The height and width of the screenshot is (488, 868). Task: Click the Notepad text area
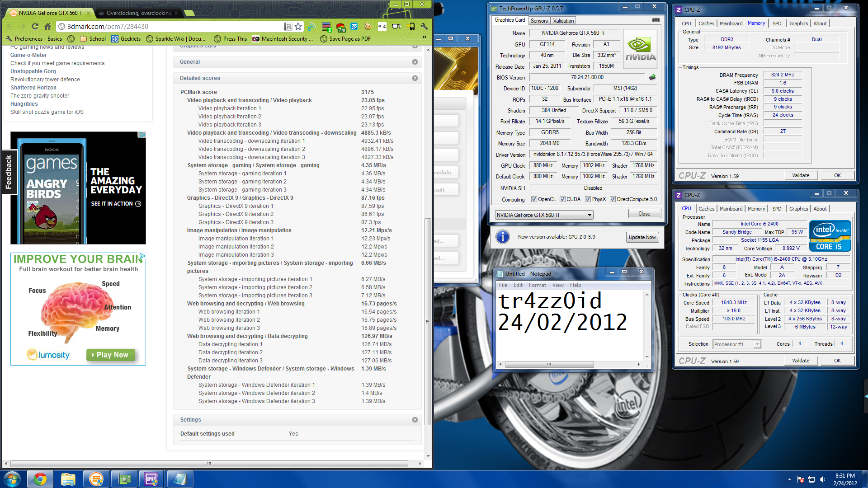click(x=571, y=324)
